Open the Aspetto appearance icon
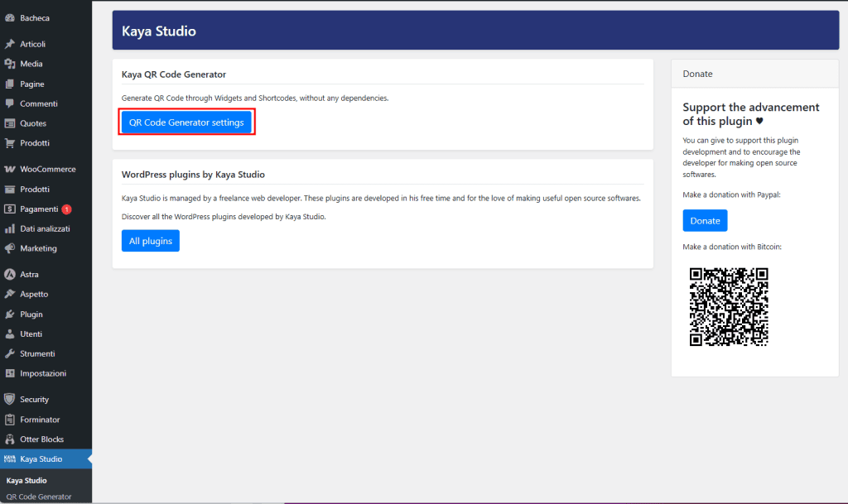This screenshot has width=848, height=504. (x=12, y=294)
